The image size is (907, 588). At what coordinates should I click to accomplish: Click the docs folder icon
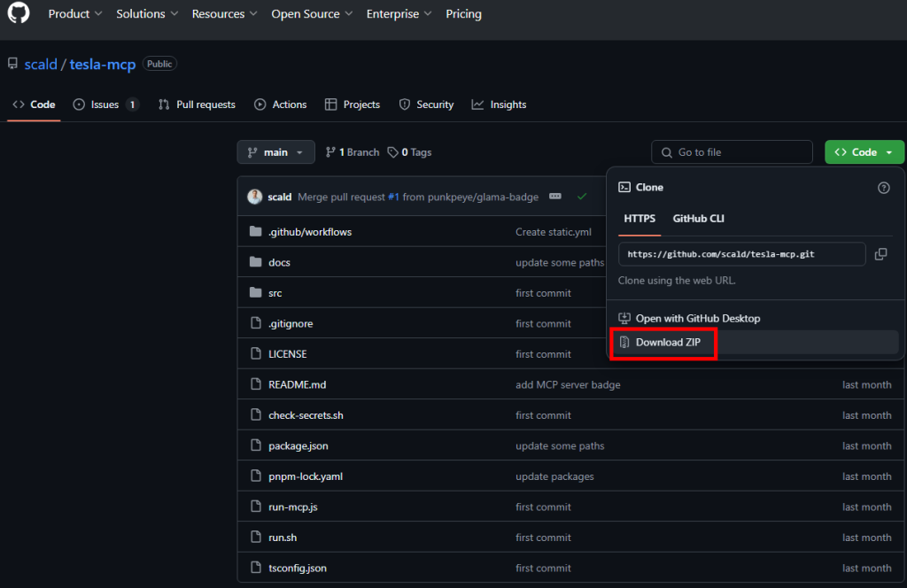click(x=256, y=262)
